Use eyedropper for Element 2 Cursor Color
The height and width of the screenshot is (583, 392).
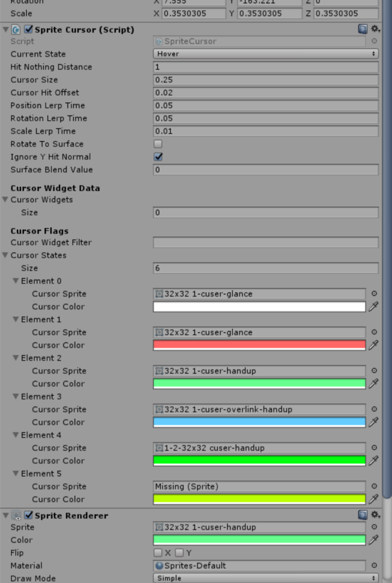click(373, 383)
